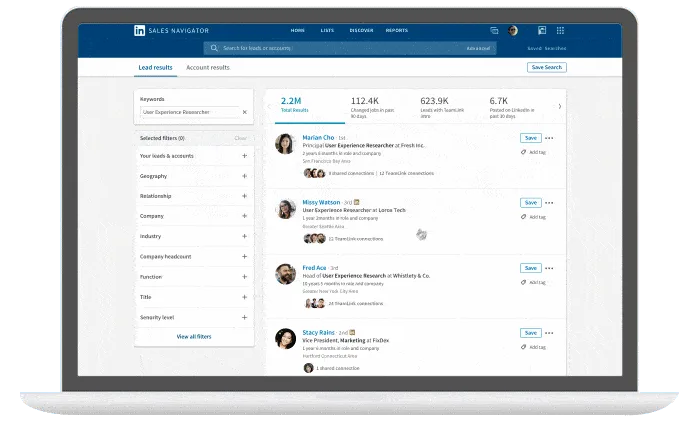Open Marian Cho's name link
This screenshot has height=431, width=700.
pyautogui.click(x=318, y=138)
